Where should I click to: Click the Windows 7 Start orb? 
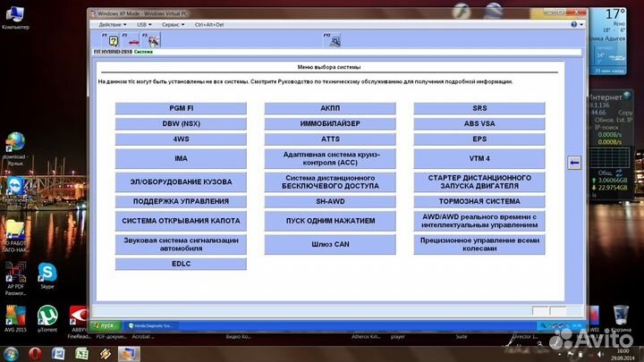pyautogui.click(x=11, y=353)
